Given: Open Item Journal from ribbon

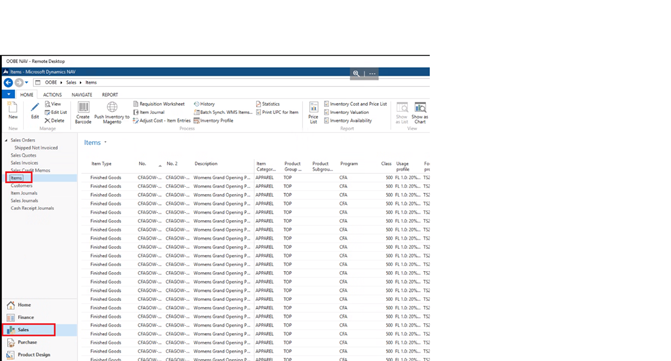Looking at the screenshot, I should point(148,112).
